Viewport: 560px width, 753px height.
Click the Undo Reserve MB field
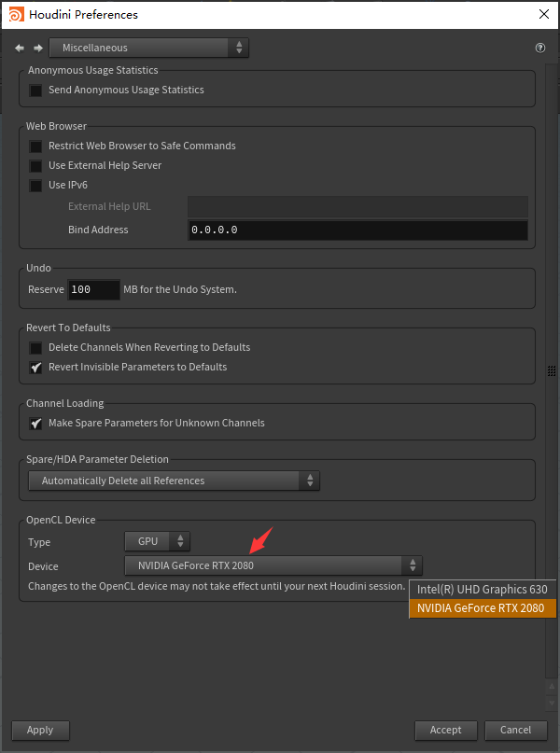[93, 289]
